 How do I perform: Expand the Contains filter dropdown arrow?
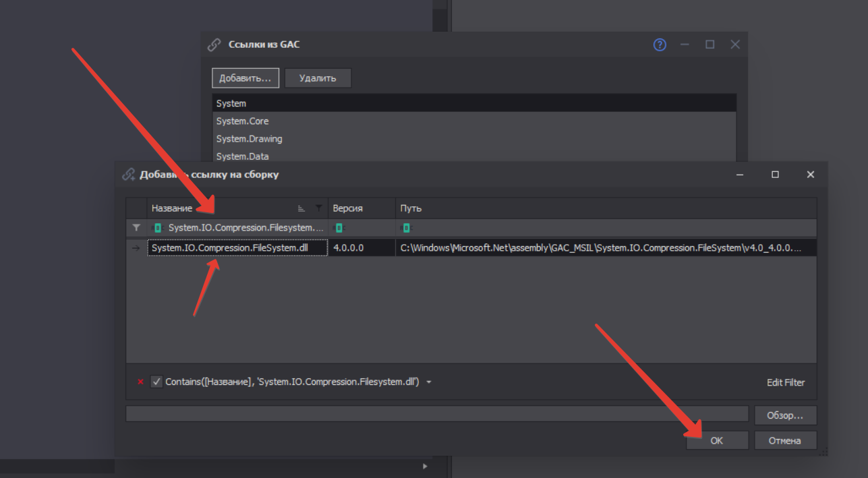click(429, 382)
